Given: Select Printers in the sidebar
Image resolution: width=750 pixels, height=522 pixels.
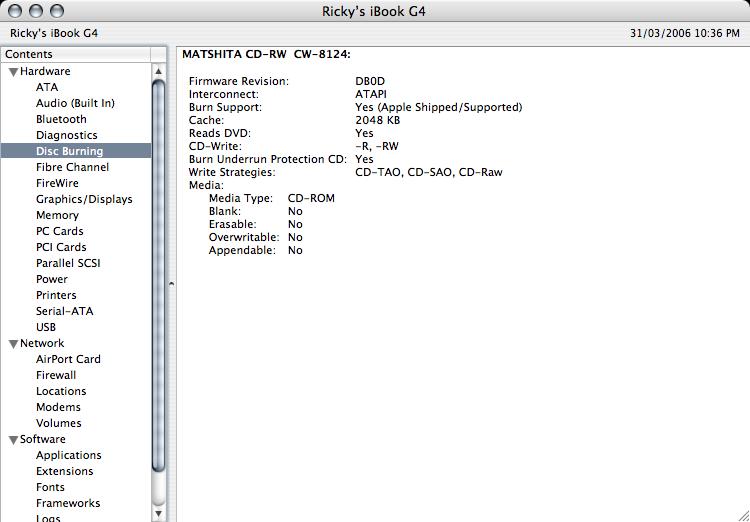Looking at the screenshot, I should [x=56, y=295].
